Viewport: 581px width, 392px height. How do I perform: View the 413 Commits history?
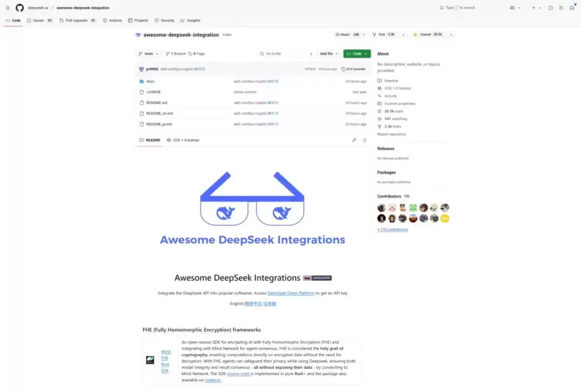tap(353, 69)
